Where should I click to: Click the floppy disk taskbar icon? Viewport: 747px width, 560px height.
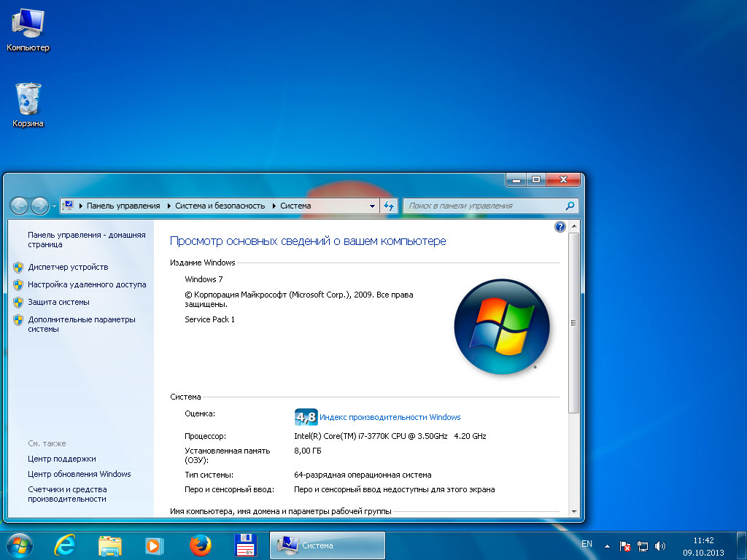point(244,545)
